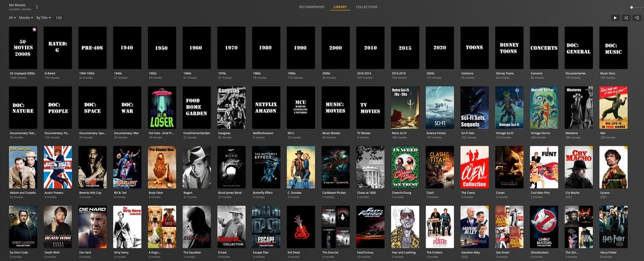
Task: Click the Gasoline Alley title link
Action: (471, 252)
